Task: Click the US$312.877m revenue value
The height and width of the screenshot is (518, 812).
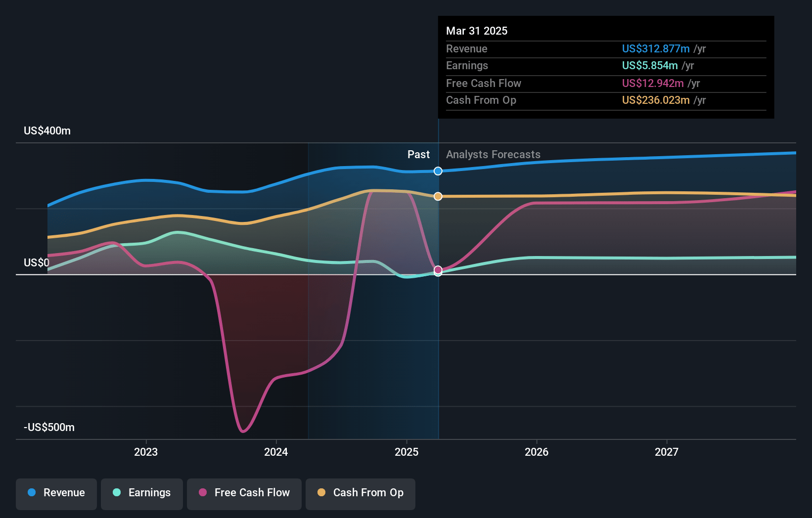Action: (656, 48)
